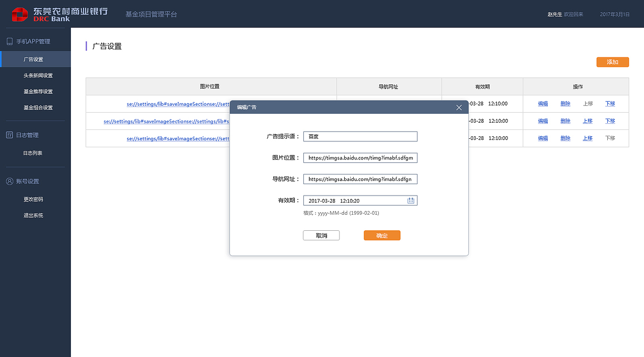Screen dimensions: 644x357
Task: Click into the 导航网址 input field
Action: coord(360,179)
